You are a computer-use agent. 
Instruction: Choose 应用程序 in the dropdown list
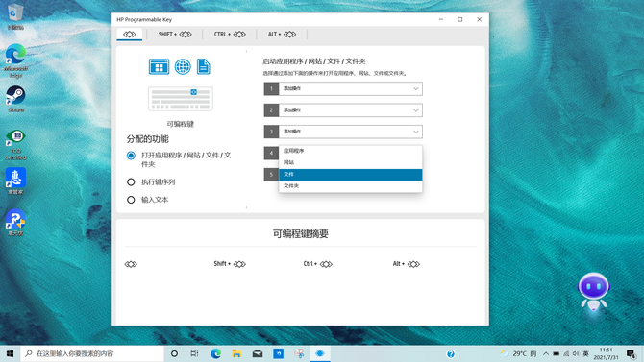click(x=350, y=151)
